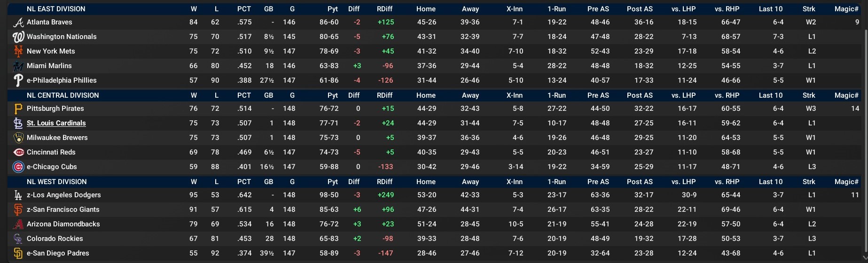This screenshot has width=868, height=263.
Task: Open the Cincinnati Reds team name link
Action: tap(51, 152)
